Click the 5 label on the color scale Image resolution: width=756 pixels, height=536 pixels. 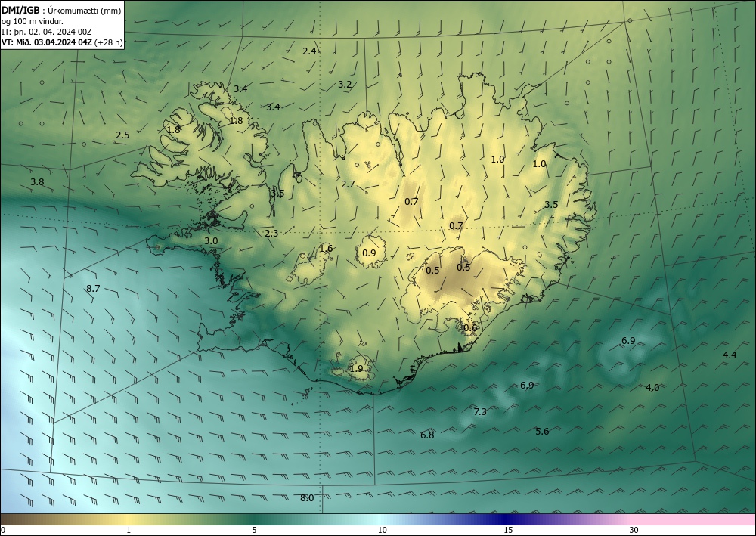pos(254,531)
